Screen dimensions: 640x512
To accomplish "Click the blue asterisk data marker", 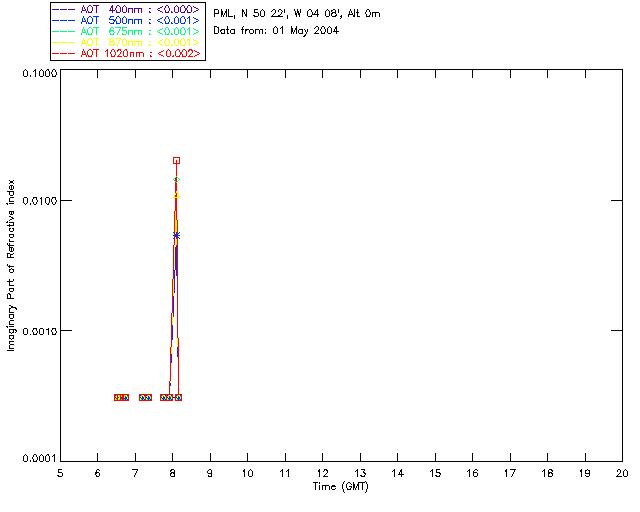I will tap(176, 235).
